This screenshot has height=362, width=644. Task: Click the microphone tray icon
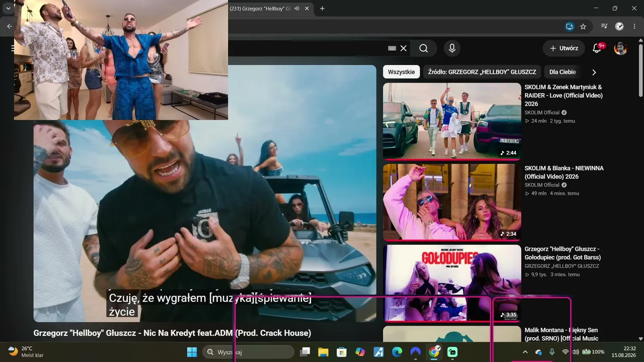pyautogui.click(x=552, y=352)
